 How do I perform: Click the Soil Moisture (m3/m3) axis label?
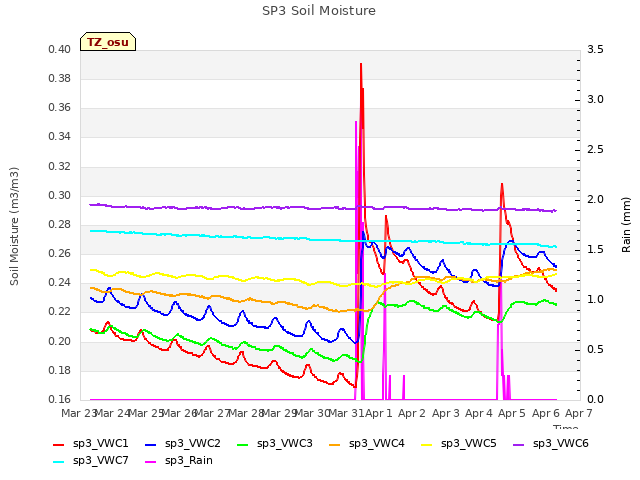14,226
